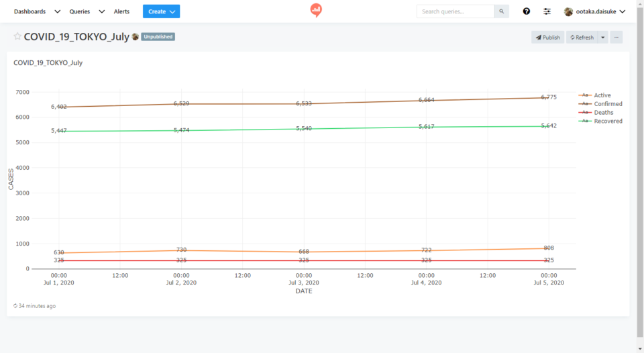Open the help question mark icon

527,11
